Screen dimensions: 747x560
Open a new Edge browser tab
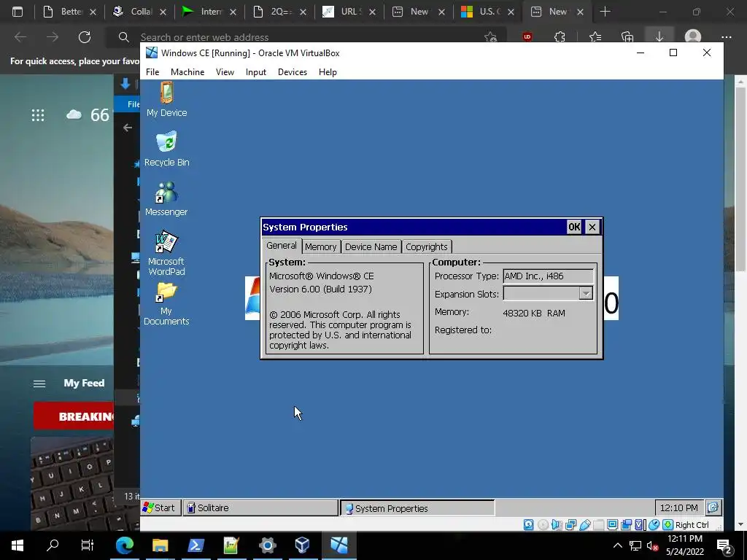pos(605,12)
